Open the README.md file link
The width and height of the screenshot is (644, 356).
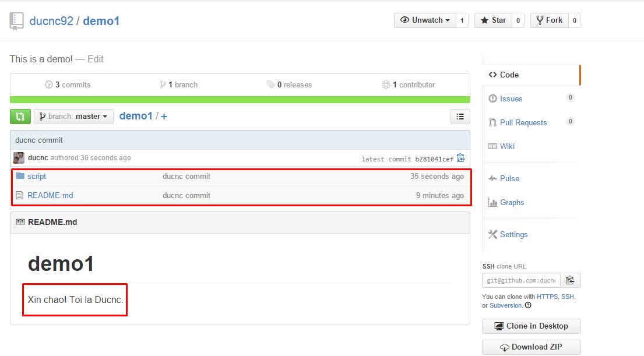coord(50,195)
